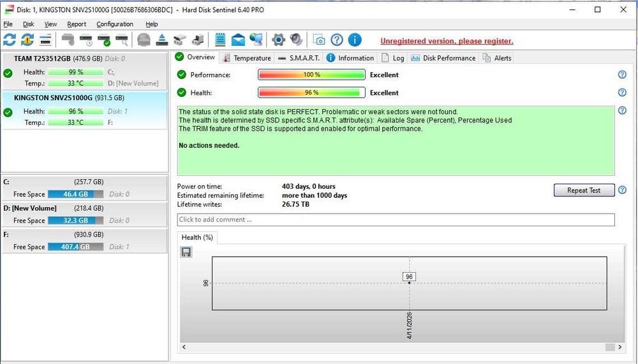Screen dimensions: 638x364
Task: Switch to the S.M.A.R.T. tab
Action: pos(299,58)
